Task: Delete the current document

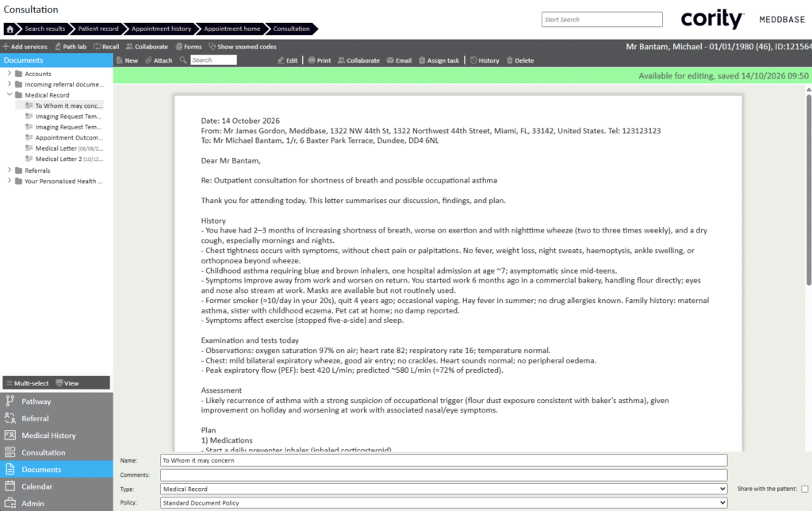Action: 520,60
